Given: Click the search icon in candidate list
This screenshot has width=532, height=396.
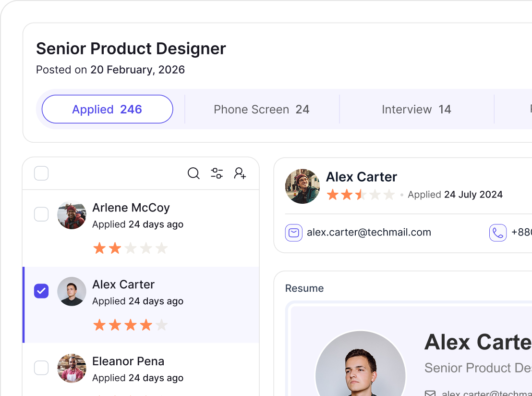Looking at the screenshot, I should point(193,173).
